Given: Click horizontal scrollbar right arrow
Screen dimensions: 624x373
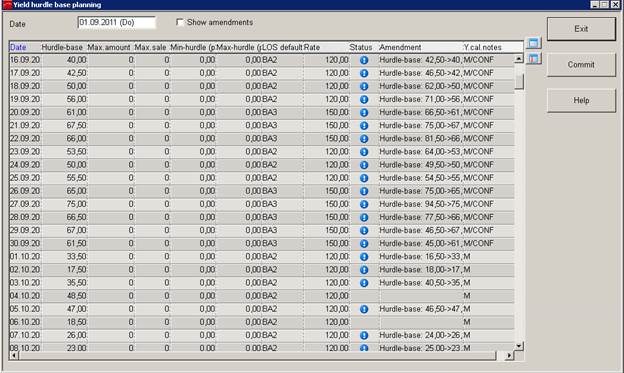Looking at the screenshot, I should pyautogui.click(x=509, y=355).
